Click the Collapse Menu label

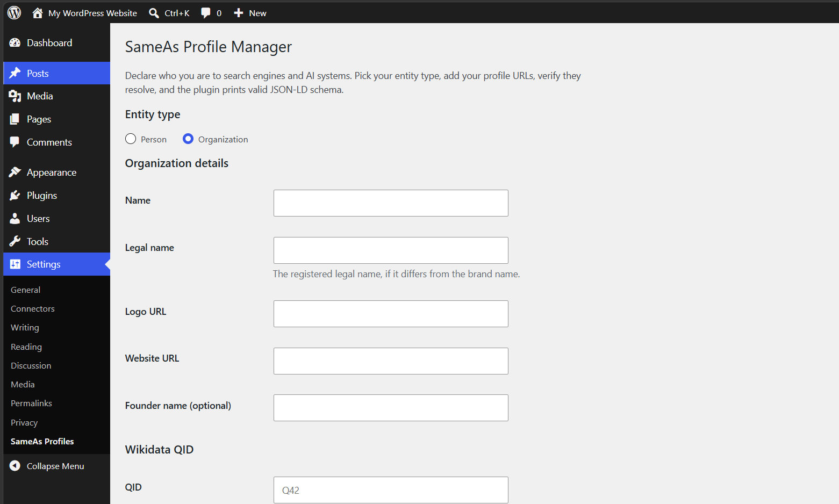pos(55,466)
